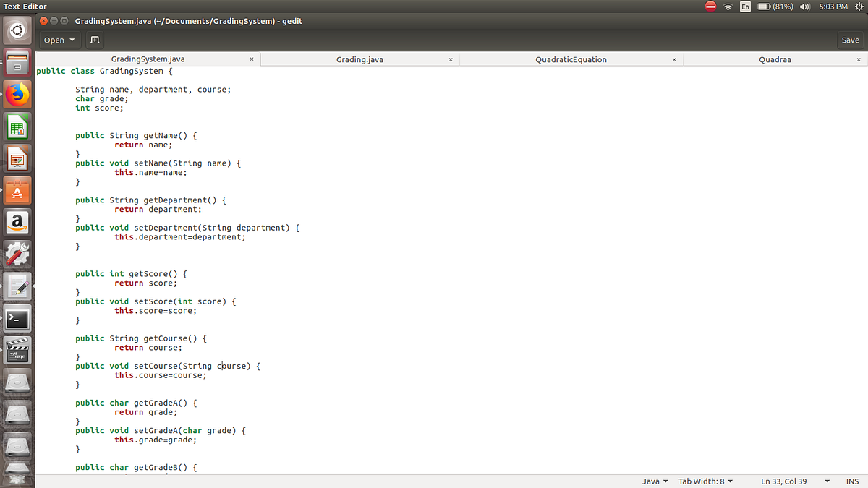Close the Quadraa tab
This screenshot has height=488, width=868.
[858, 59]
